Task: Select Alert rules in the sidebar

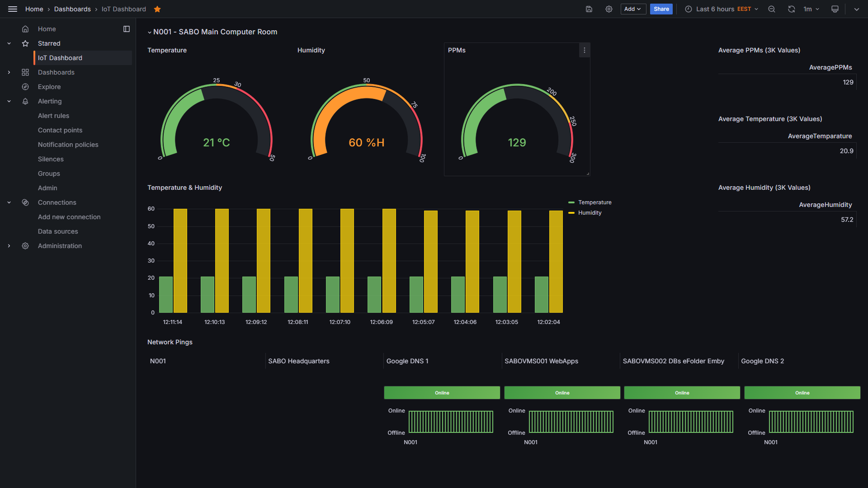Action: coord(53,116)
